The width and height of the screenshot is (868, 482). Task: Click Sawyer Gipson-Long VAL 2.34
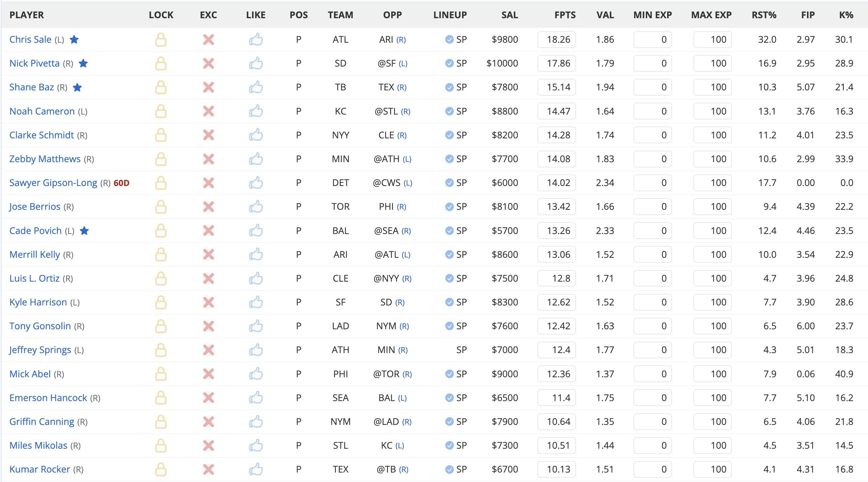click(x=605, y=183)
